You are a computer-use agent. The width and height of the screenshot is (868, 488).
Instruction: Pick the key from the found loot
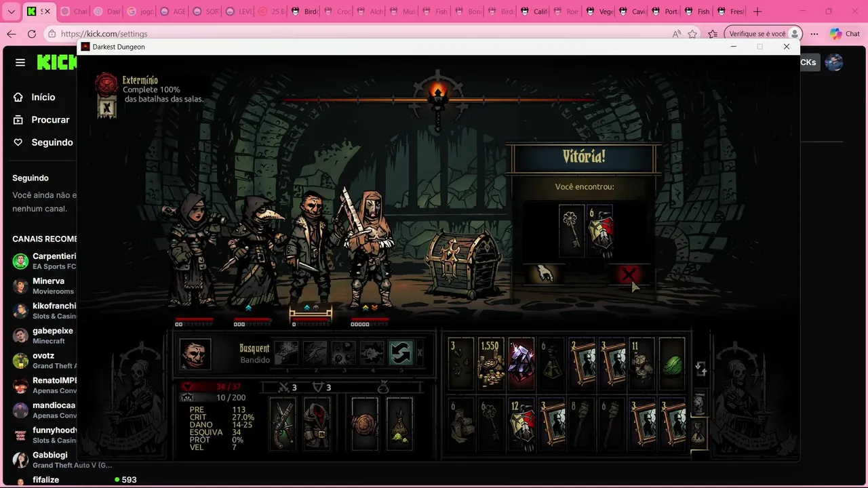pyautogui.click(x=572, y=231)
